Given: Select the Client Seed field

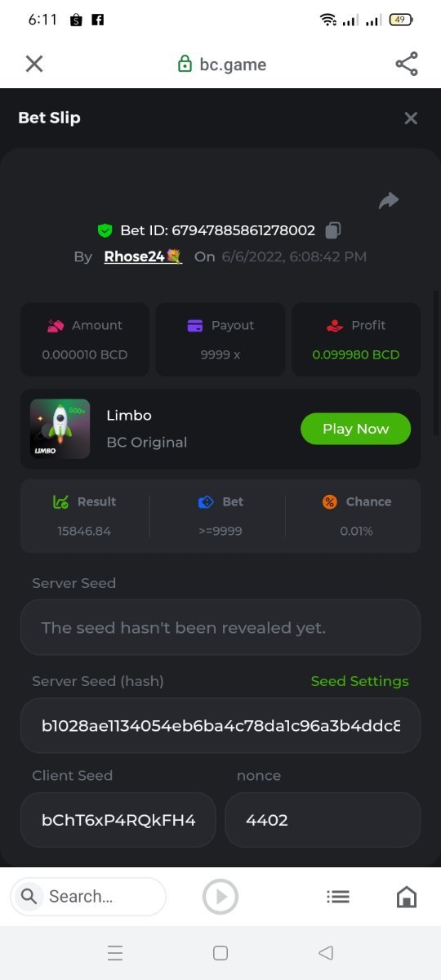Looking at the screenshot, I should tap(118, 819).
